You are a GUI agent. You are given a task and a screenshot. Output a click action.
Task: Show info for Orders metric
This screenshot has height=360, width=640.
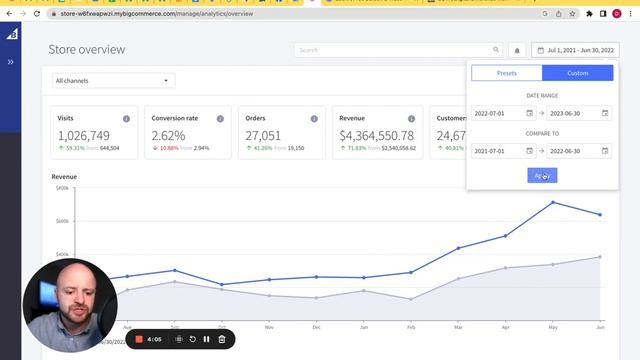click(314, 119)
